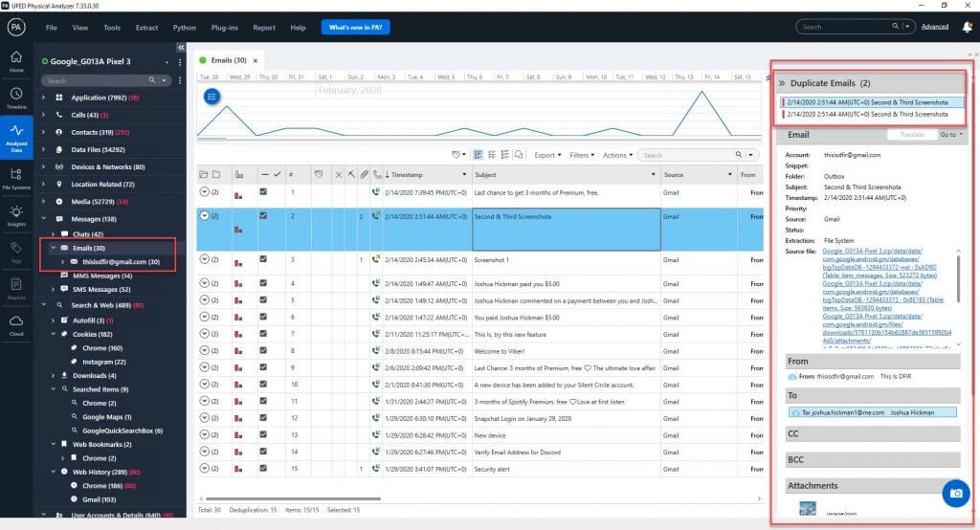This screenshot has height=530, width=980.
Task: Click the Advanced search link
Action: coord(935,26)
